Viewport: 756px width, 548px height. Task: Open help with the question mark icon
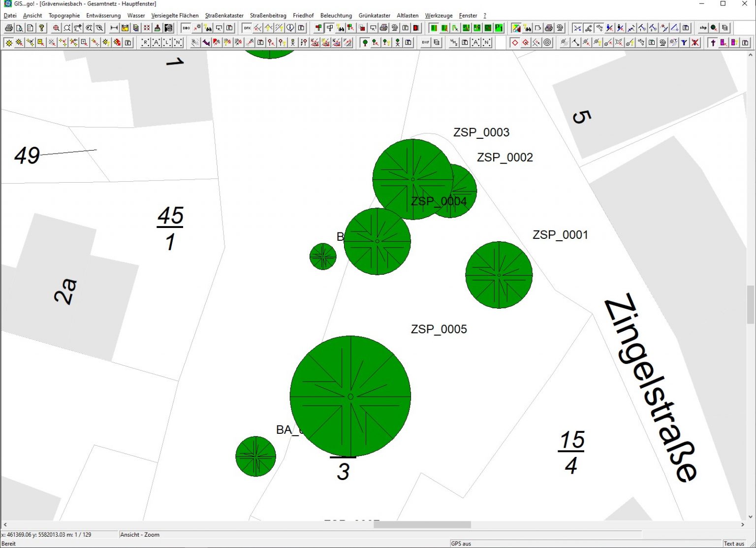click(x=41, y=28)
